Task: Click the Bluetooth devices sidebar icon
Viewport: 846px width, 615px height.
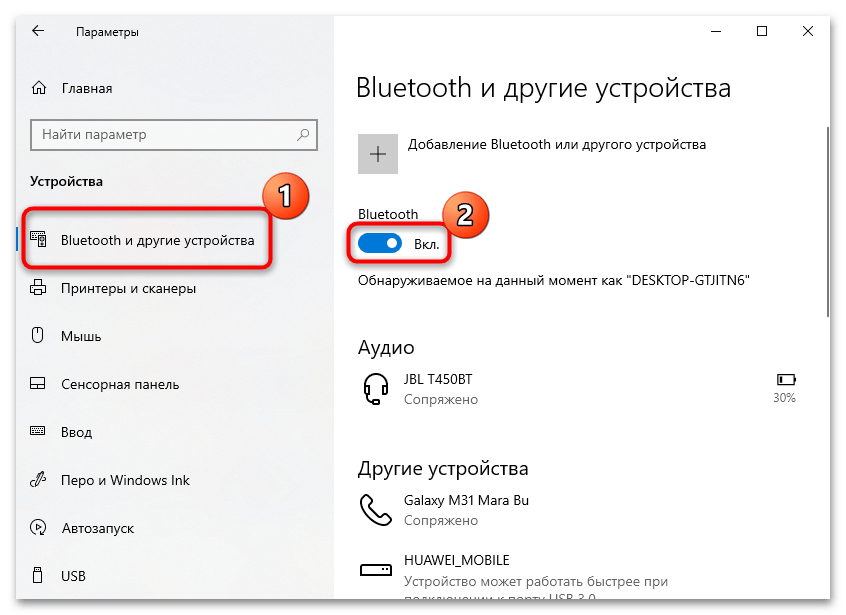Action: pyautogui.click(x=38, y=240)
